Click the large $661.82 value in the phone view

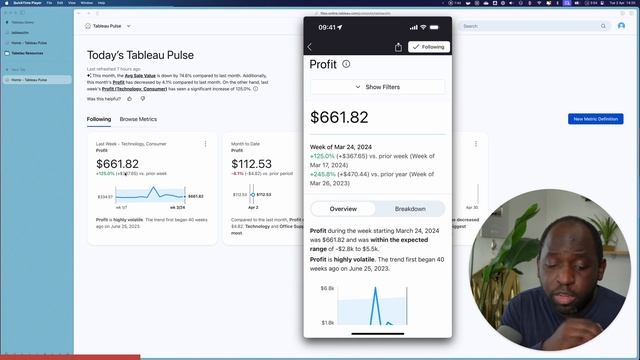[339, 118]
